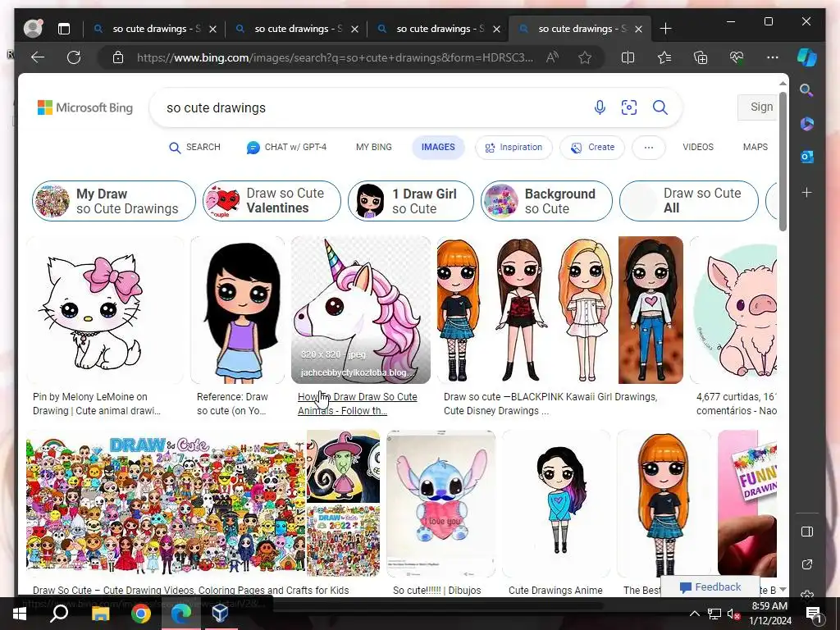Viewport: 840px width, 630px height.
Task: Open the BLACKPINK kawaii girls image
Action: tap(559, 310)
